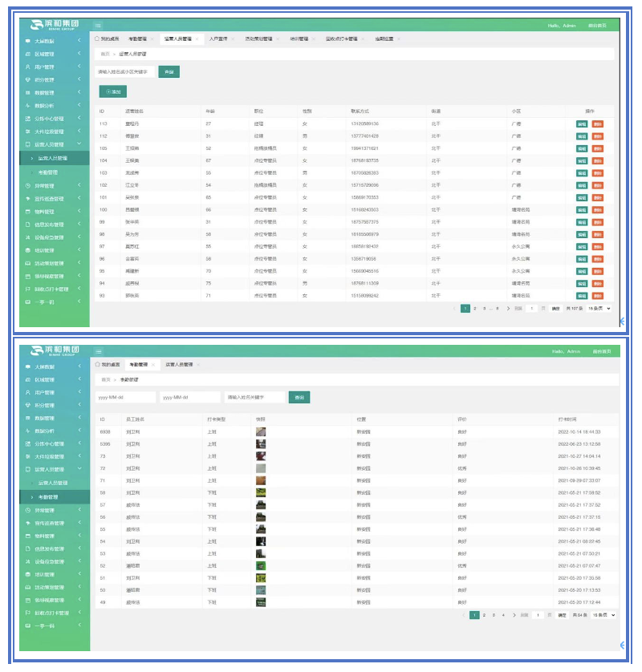Click the hamburger menu icon in the top screenshot

(x=99, y=26)
